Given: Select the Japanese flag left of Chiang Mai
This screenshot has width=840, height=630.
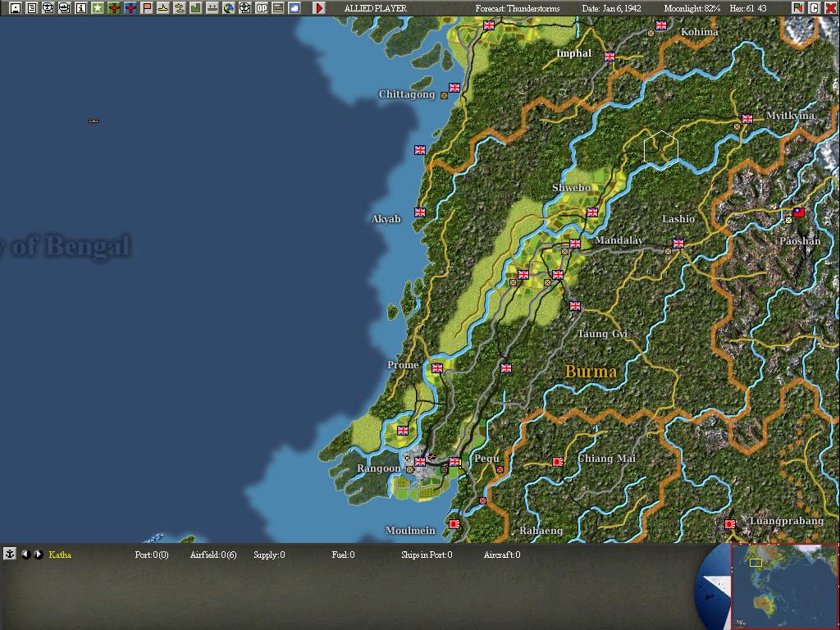Looking at the screenshot, I should click(x=558, y=461).
